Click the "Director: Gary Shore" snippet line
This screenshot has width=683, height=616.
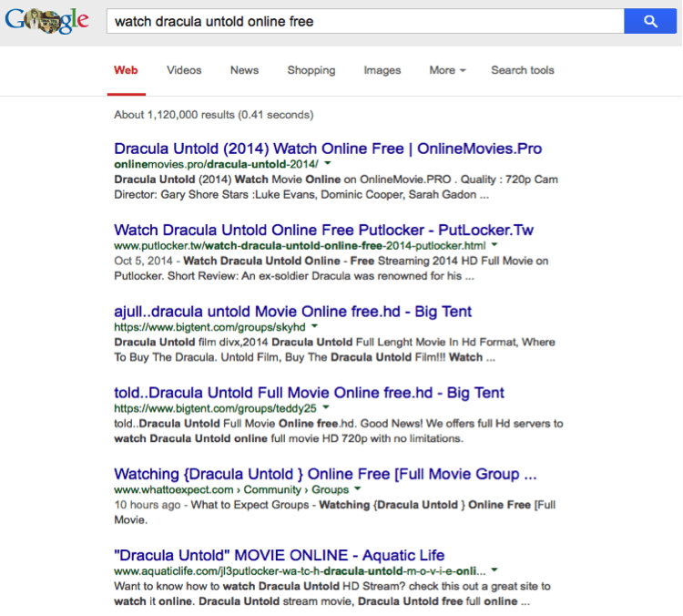pos(301,195)
